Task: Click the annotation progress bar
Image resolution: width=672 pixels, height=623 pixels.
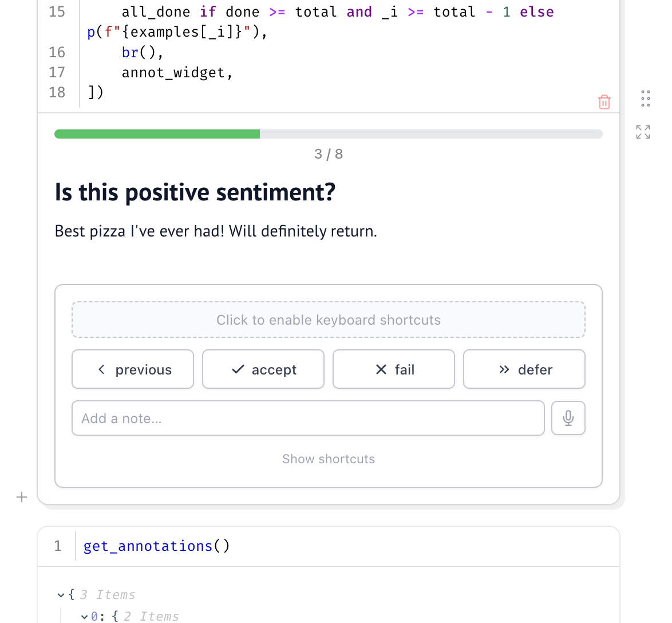Action: 328,133
